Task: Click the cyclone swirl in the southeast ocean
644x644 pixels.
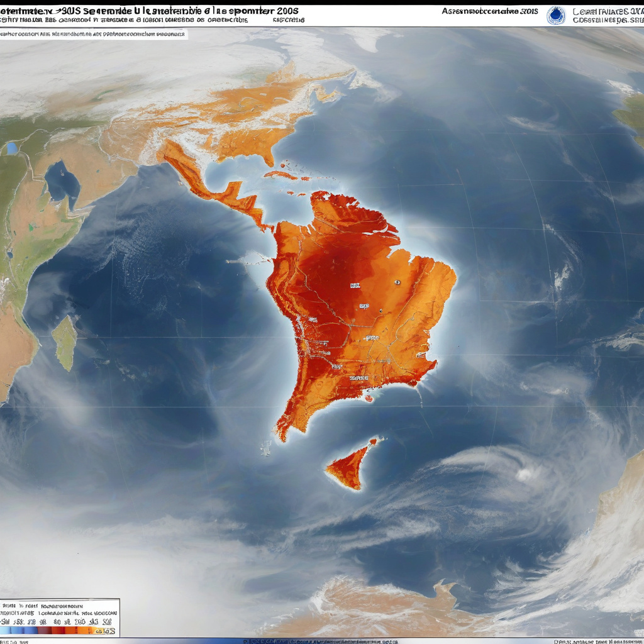Action: coord(523,475)
